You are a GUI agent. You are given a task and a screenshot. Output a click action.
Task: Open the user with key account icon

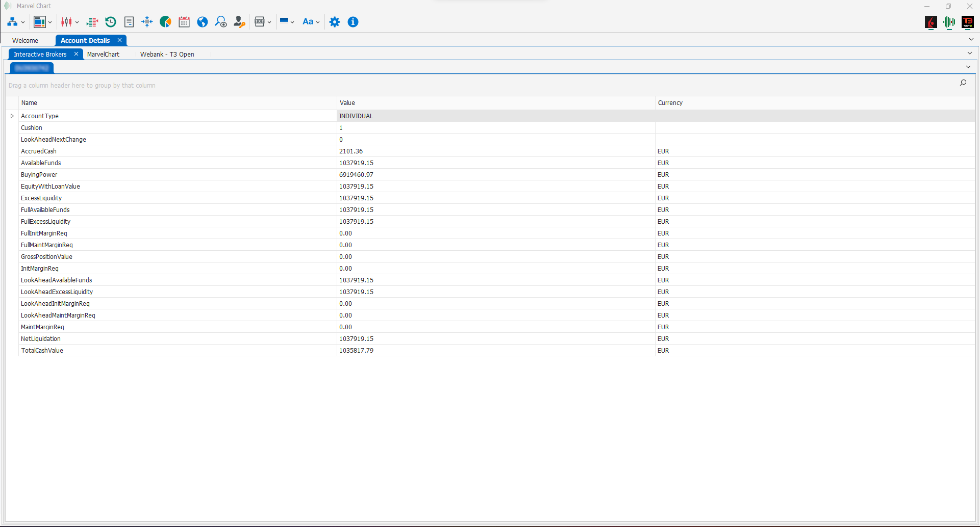point(239,22)
